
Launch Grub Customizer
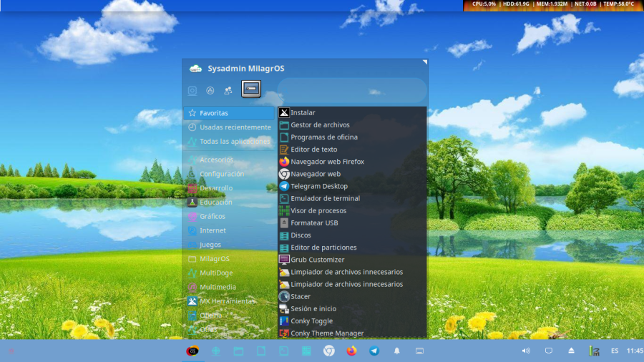click(317, 260)
